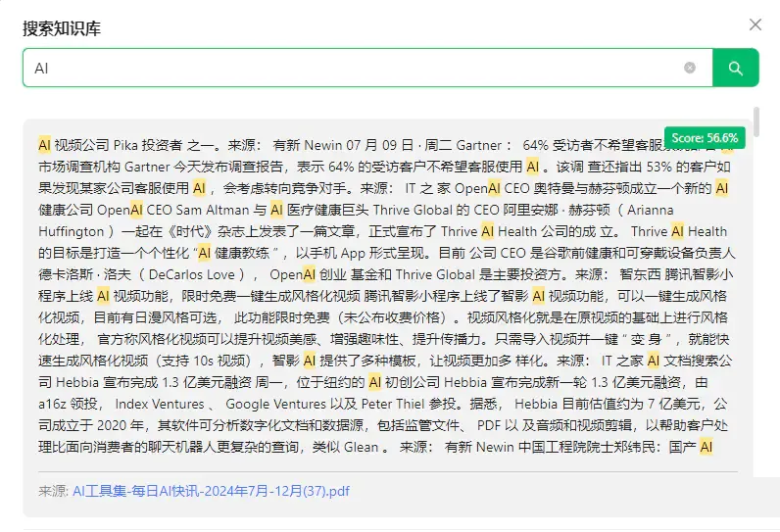
Task: Click the text '化视频，目前有日漫风格可选'
Action: tap(128, 317)
